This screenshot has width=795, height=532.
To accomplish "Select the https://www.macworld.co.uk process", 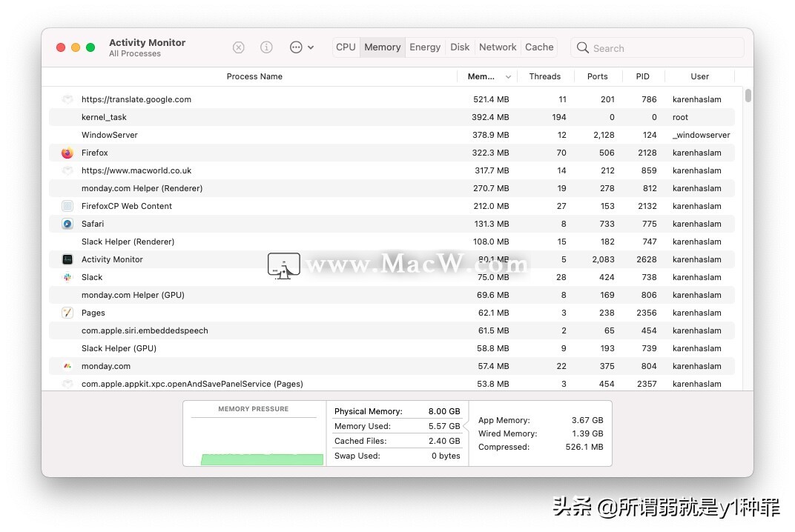I will click(x=136, y=170).
